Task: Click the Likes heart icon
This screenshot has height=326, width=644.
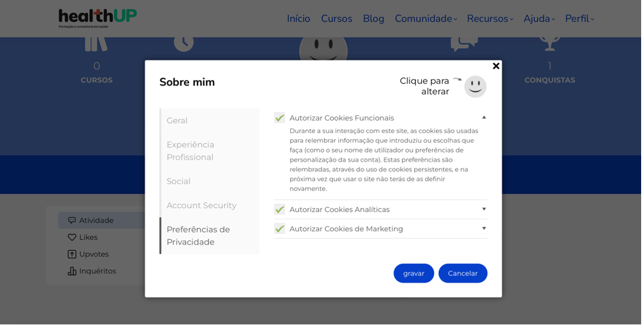Action: click(x=72, y=238)
